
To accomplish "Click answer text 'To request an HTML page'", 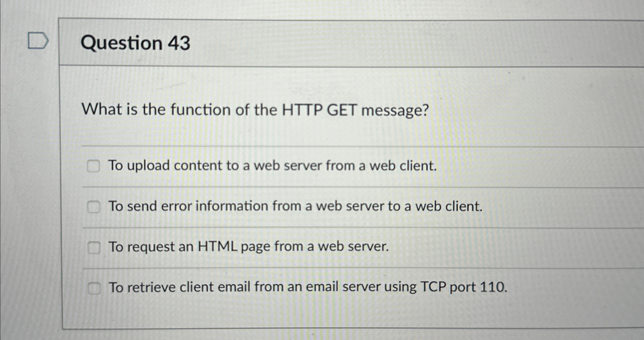I will click(x=248, y=247).
